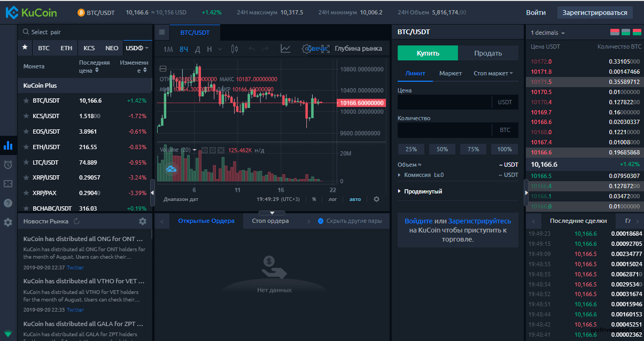644x341 pixels.
Task: Favorite the KCS/USDT pair star
Action: tap(26, 116)
